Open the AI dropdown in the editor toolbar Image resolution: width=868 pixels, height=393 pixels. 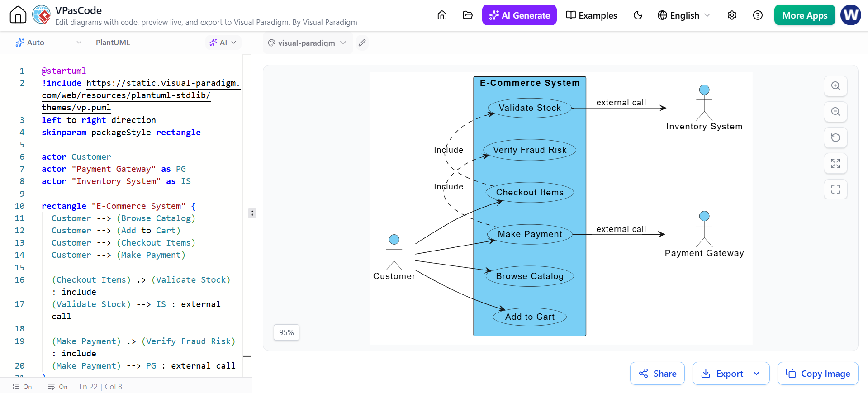(223, 43)
